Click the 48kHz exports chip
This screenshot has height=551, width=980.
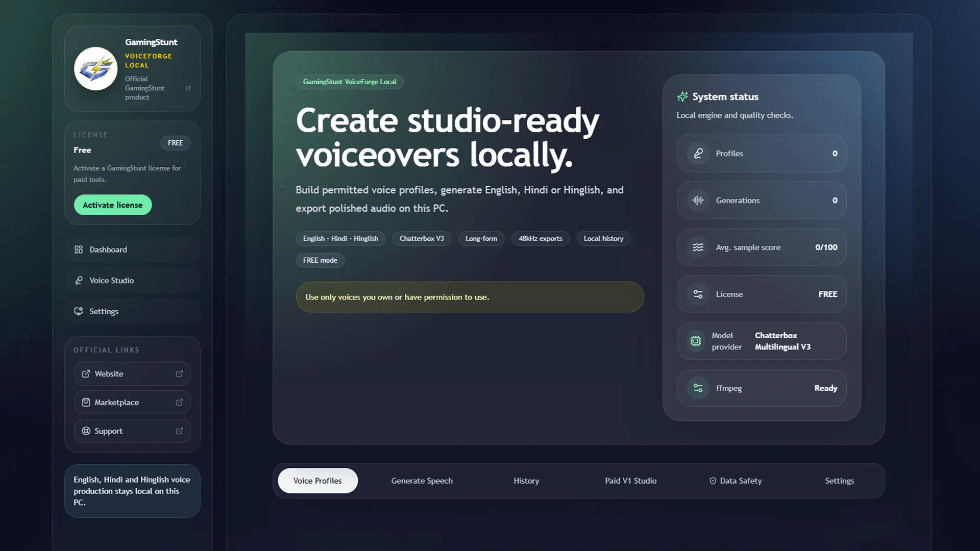[x=541, y=239]
